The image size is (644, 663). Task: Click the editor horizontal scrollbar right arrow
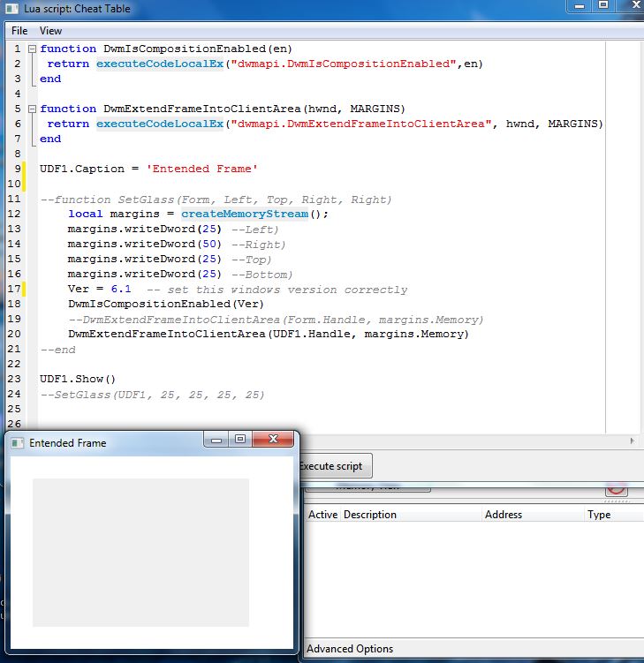pos(632,441)
